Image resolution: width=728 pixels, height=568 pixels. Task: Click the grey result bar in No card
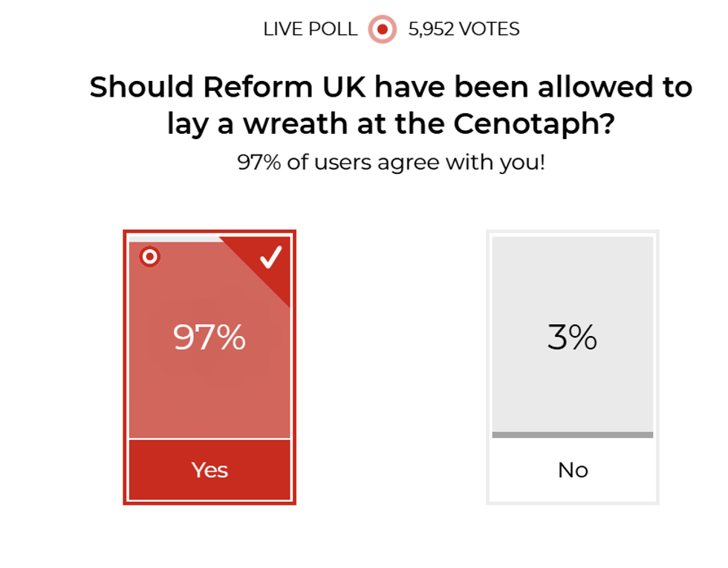coord(573,435)
